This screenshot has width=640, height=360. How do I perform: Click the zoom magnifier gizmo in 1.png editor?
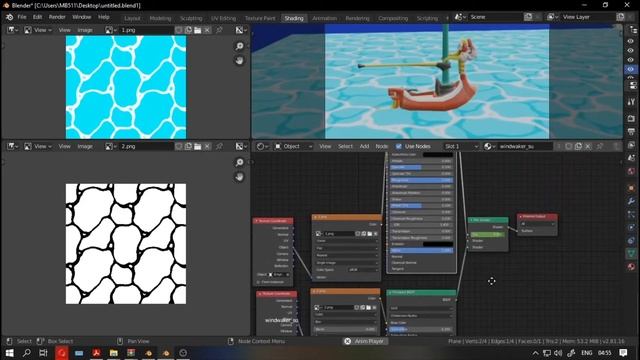click(240, 46)
